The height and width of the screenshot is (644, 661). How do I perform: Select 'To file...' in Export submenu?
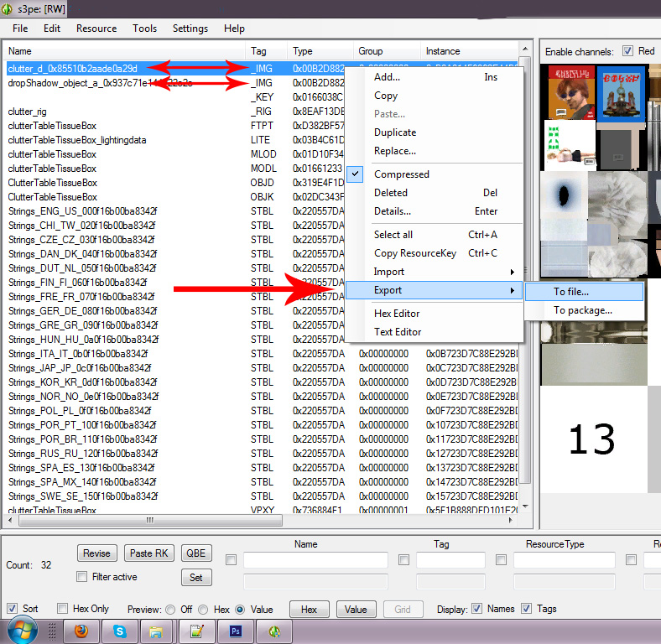coord(571,292)
